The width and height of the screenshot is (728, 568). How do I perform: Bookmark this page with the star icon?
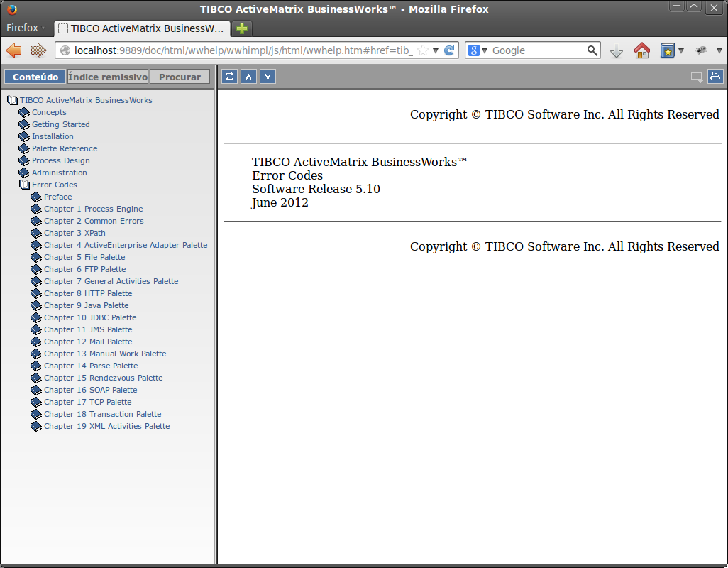[423, 50]
